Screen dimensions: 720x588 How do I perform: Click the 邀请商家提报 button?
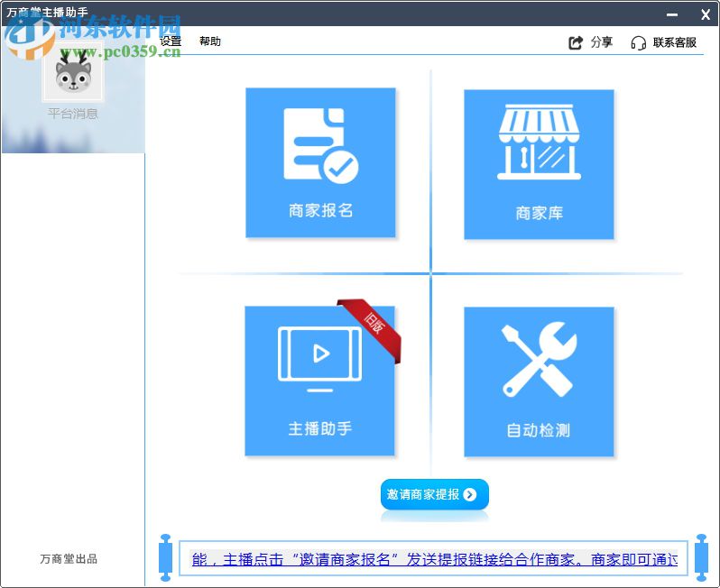click(x=434, y=494)
